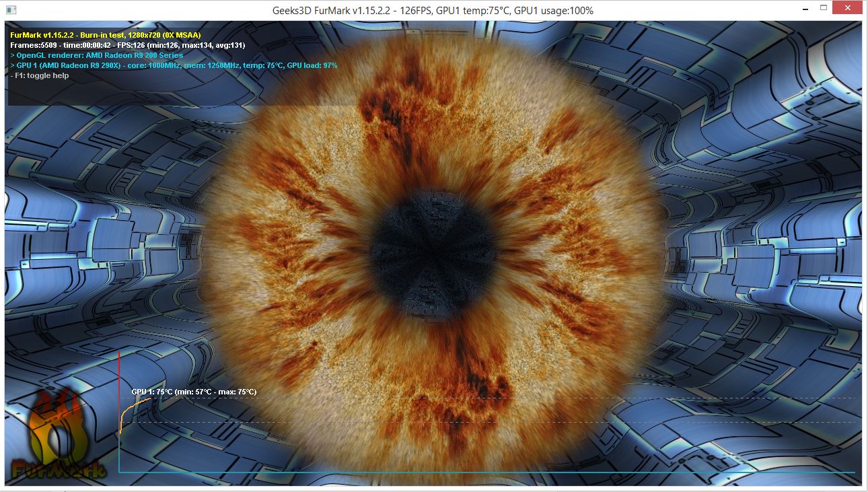The image size is (868, 492).
Task: Click the 'GPU 1 (AMD Radeon R9 290X)' info line
Action: point(174,65)
